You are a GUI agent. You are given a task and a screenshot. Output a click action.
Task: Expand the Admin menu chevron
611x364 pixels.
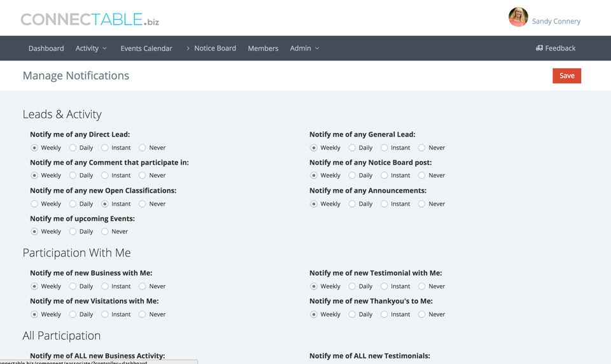point(317,48)
